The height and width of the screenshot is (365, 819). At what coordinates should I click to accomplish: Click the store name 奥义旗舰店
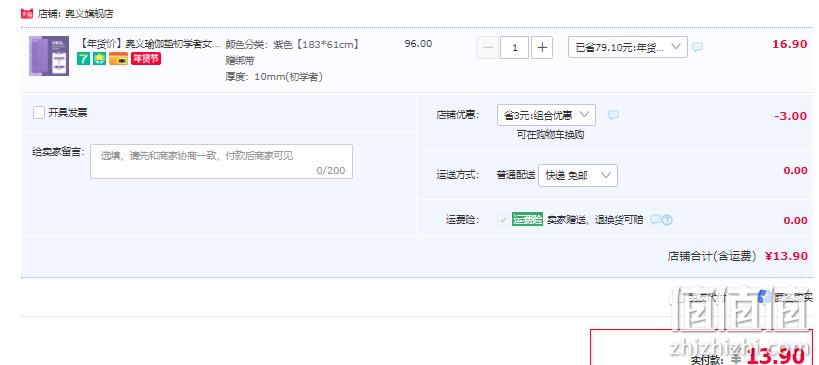(89, 14)
